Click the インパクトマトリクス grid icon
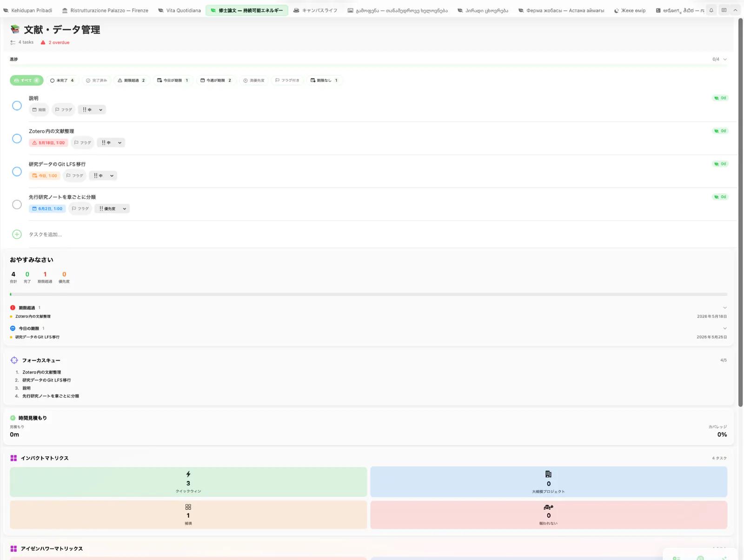 pyautogui.click(x=13, y=458)
